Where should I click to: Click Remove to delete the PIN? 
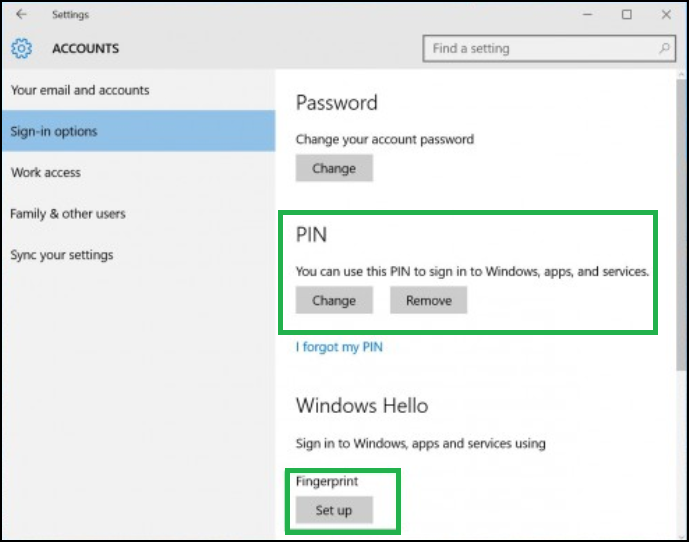coord(428,300)
